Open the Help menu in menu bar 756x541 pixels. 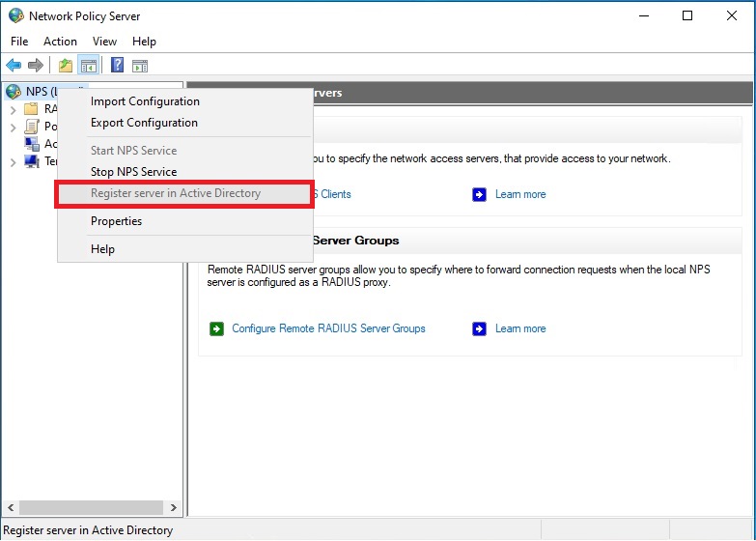click(x=144, y=42)
